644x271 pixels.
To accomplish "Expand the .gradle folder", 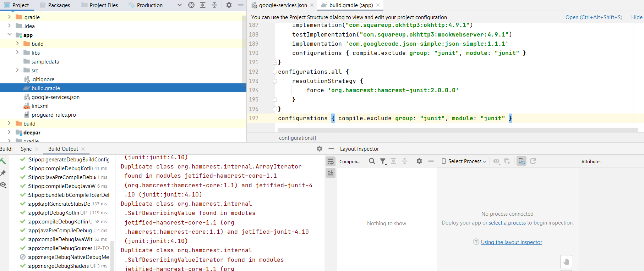I will tap(9, 17).
